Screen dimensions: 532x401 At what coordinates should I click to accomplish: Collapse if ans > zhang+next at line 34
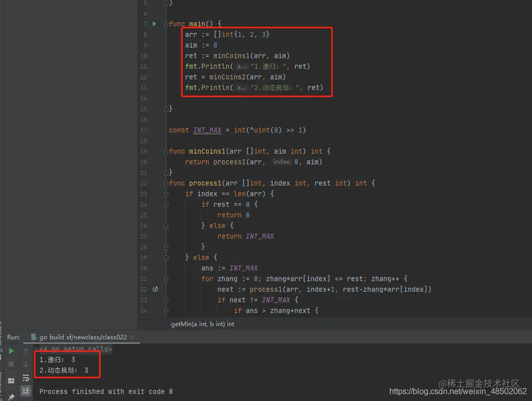pos(166,311)
